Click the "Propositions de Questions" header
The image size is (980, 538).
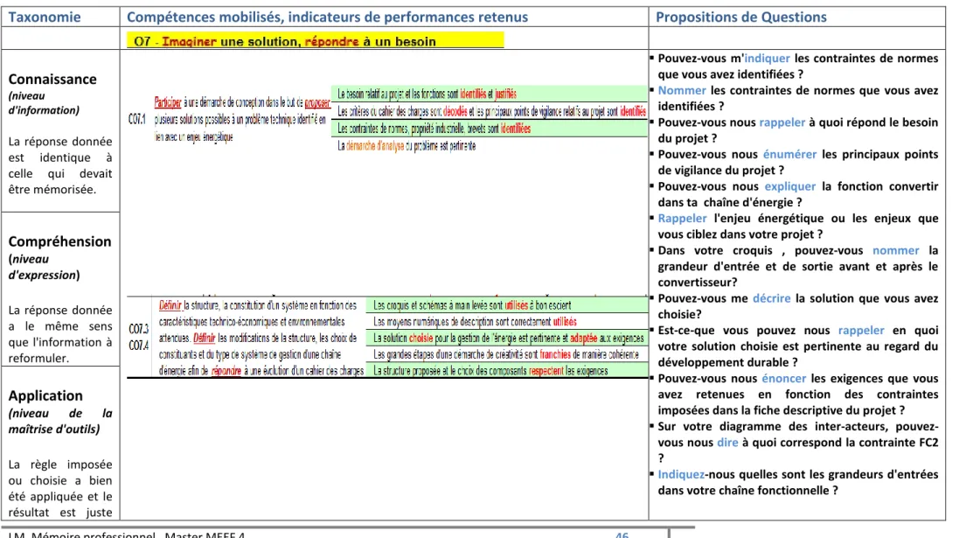(740, 17)
